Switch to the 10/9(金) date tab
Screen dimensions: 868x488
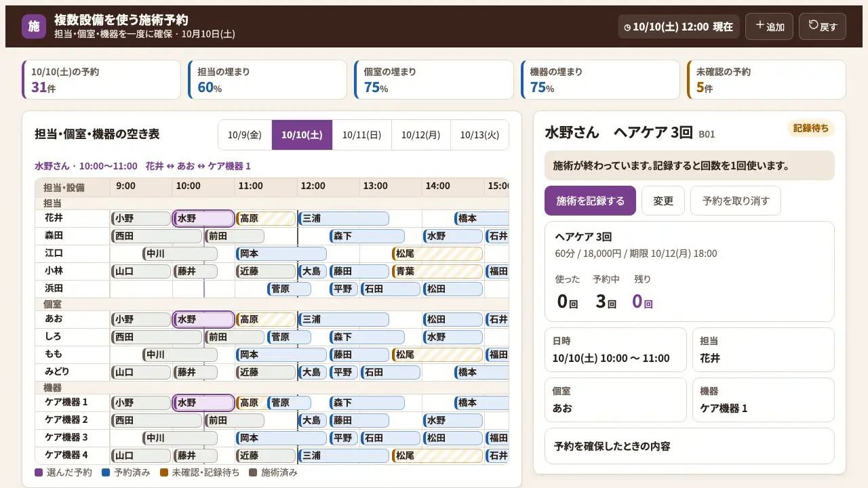click(245, 135)
